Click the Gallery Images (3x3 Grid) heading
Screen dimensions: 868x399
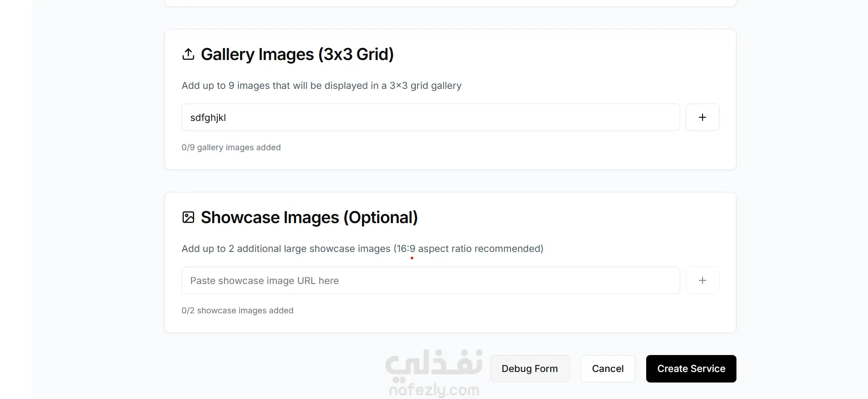click(x=297, y=54)
